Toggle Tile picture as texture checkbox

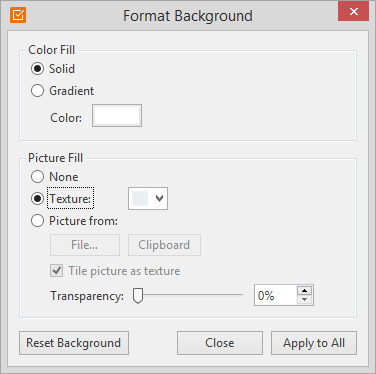(x=56, y=270)
